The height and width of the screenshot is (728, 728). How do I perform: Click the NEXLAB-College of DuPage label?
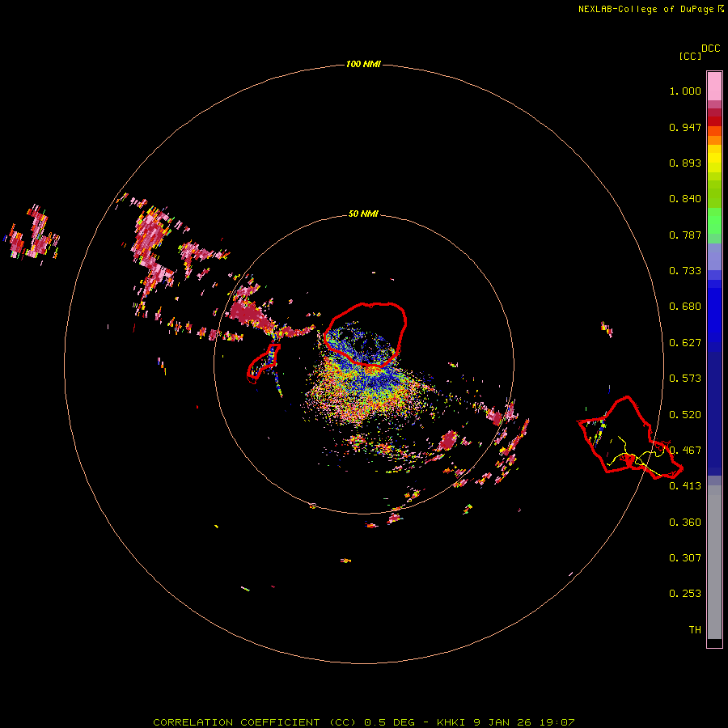(x=645, y=9)
